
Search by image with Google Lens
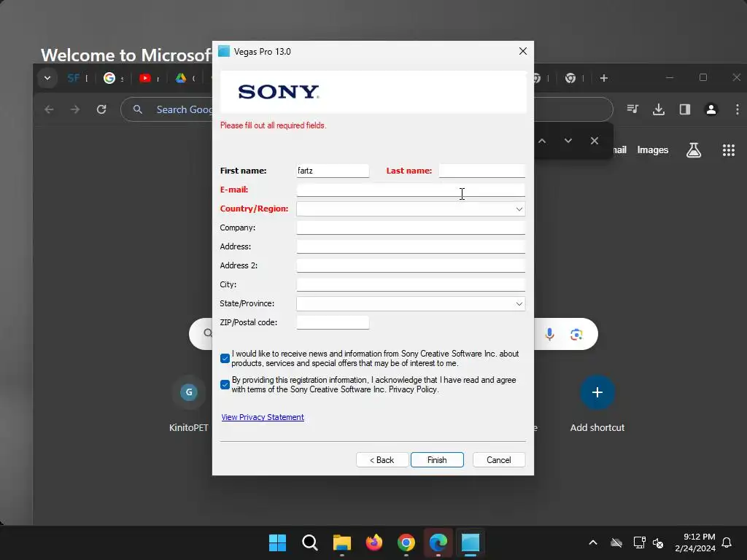tap(576, 334)
